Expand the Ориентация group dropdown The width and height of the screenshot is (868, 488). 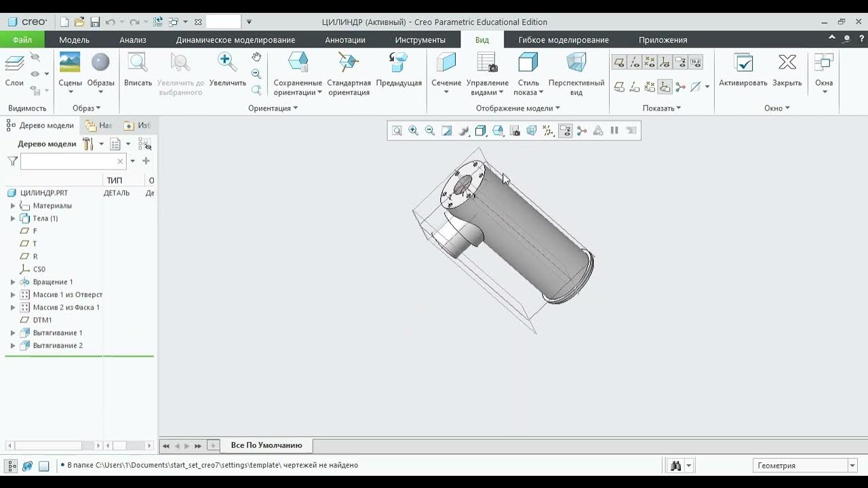tap(273, 108)
